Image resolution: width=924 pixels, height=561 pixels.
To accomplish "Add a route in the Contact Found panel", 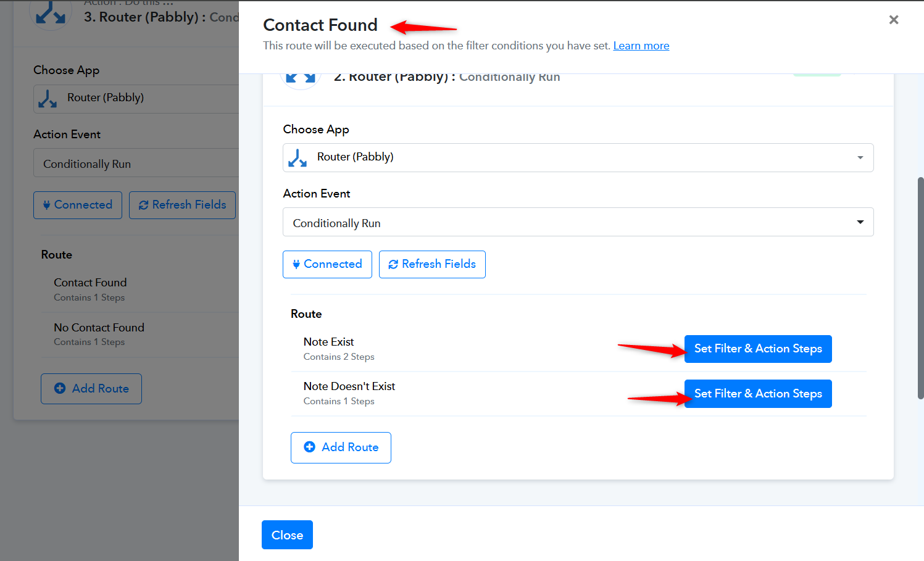I will [x=341, y=447].
